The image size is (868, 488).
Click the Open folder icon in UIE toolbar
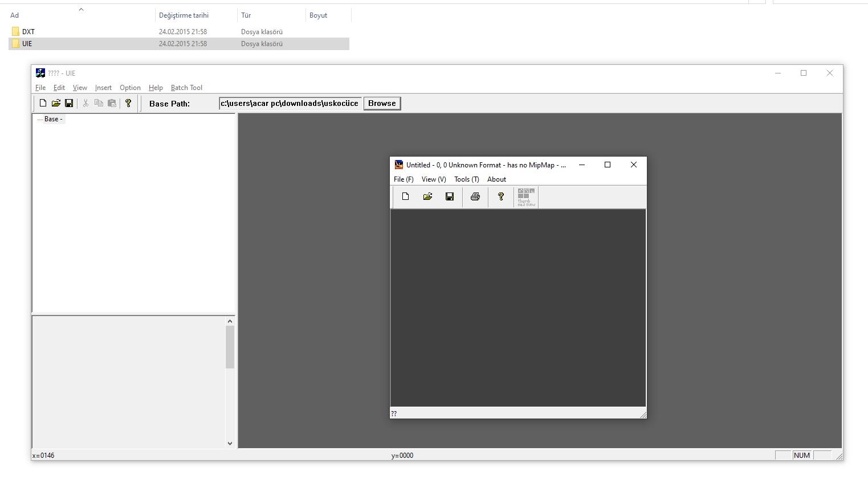click(56, 103)
